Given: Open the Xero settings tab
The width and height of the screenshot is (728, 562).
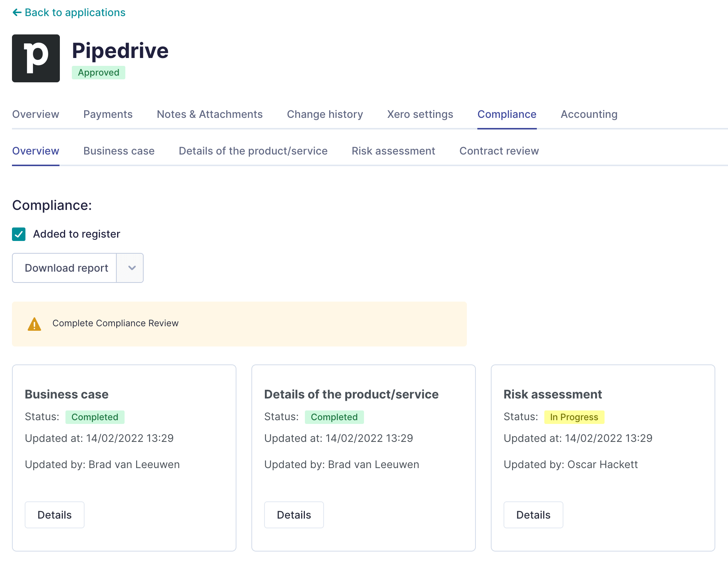Looking at the screenshot, I should [x=420, y=114].
